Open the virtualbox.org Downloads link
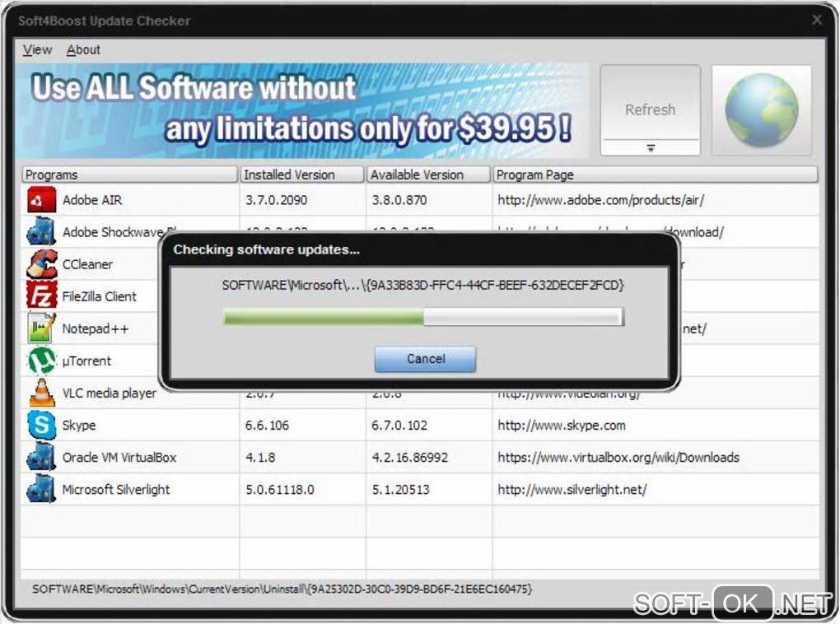This screenshot has height=624, width=840. coord(618,458)
